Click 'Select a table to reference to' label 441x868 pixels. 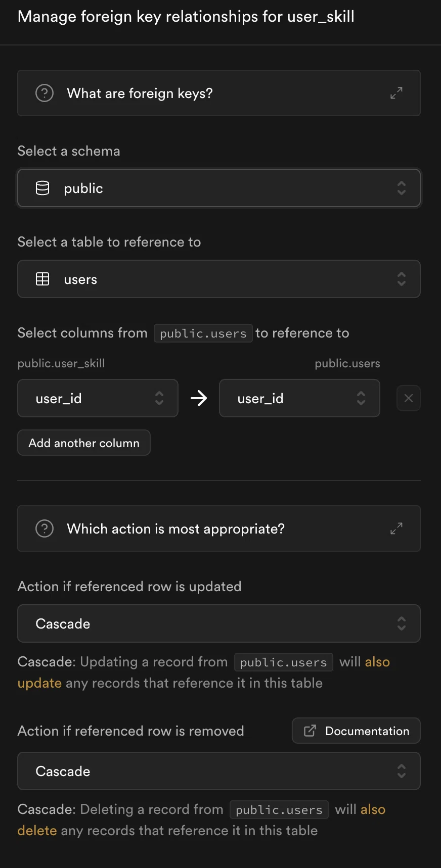tap(109, 242)
